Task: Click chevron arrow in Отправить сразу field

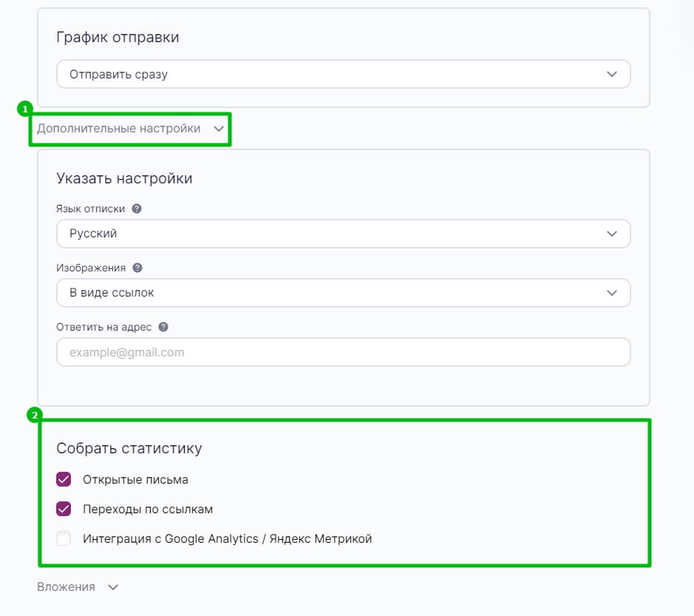Action: [612, 74]
